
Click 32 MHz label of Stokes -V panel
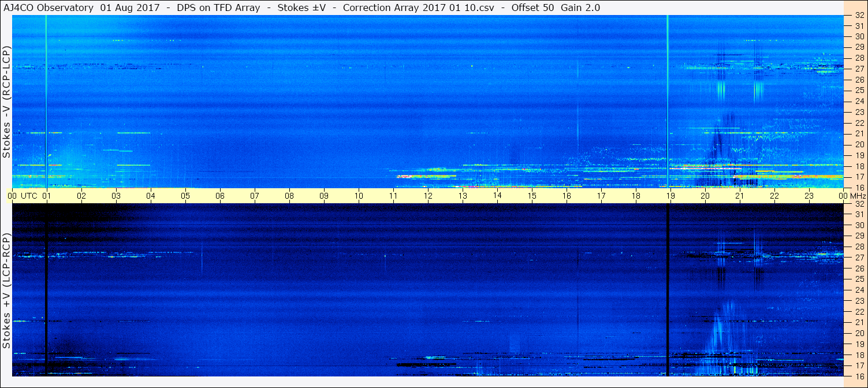click(859, 15)
